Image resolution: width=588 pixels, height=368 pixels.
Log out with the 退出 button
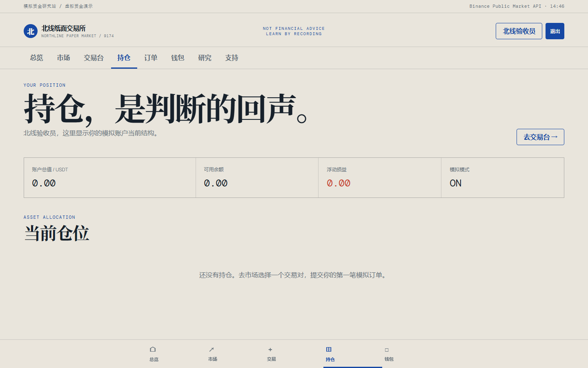point(555,31)
